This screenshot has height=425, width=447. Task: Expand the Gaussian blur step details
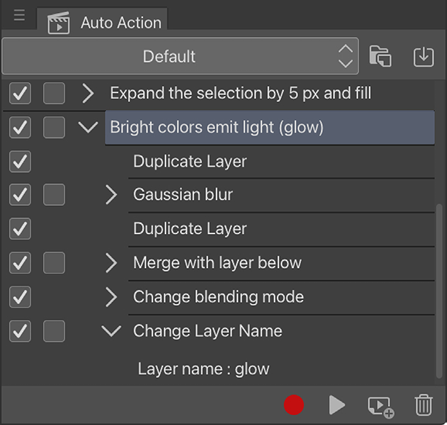pos(111,195)
